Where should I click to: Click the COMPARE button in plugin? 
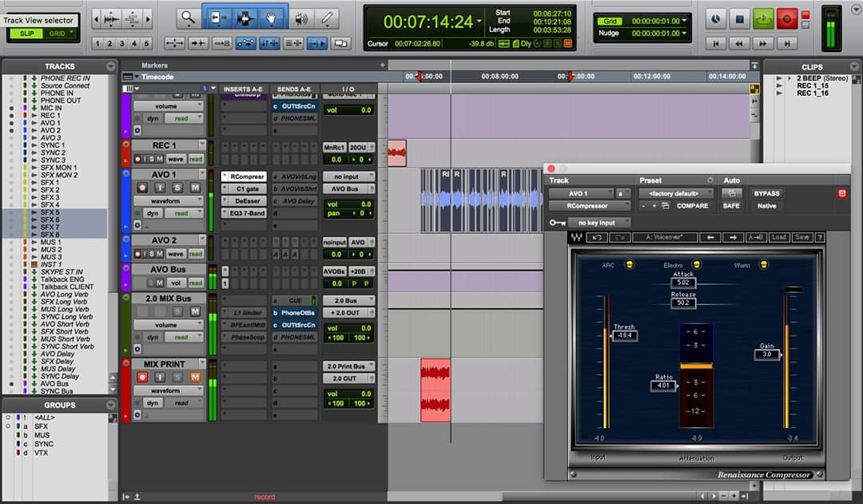[692, 206]
